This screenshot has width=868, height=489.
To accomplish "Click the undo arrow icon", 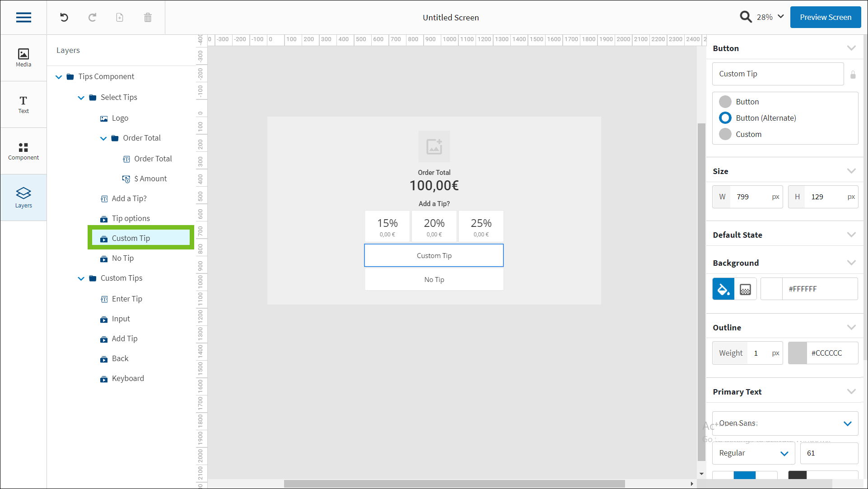I will click(64, 18).
